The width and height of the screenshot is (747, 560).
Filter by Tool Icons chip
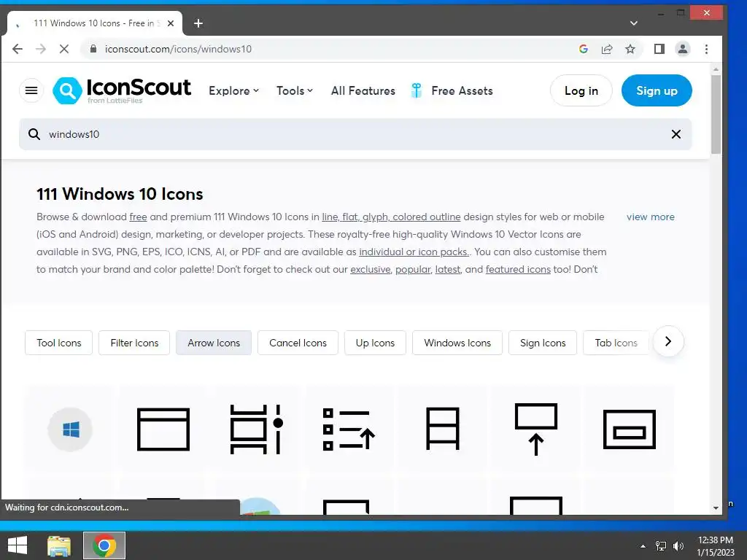click(x=58, y=343)
